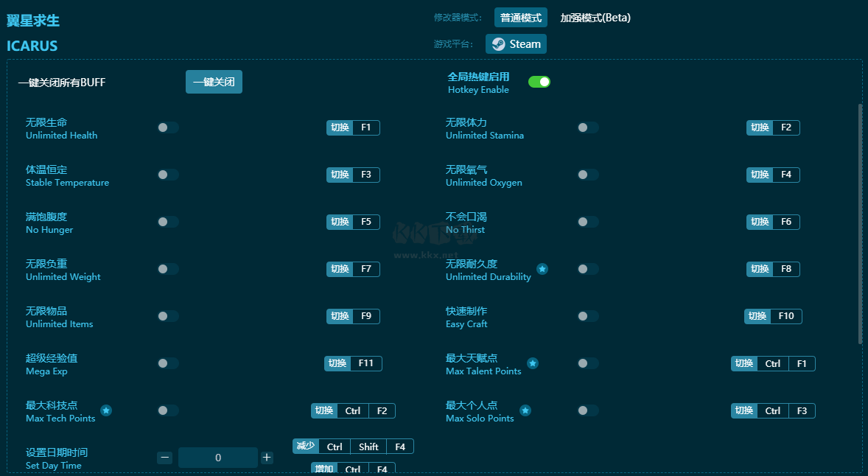Click the star icon beside Max Talent Points
The image size is (868, 476).
533,363
